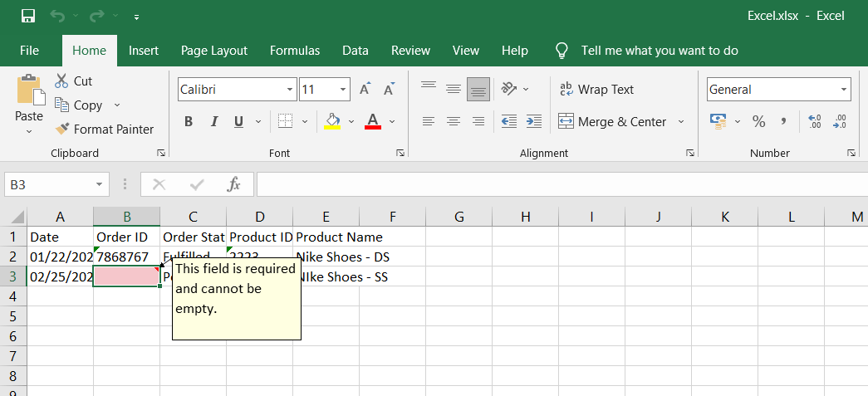Open the View tab
This screenshot has height=396, width=868.
point(465,51)
